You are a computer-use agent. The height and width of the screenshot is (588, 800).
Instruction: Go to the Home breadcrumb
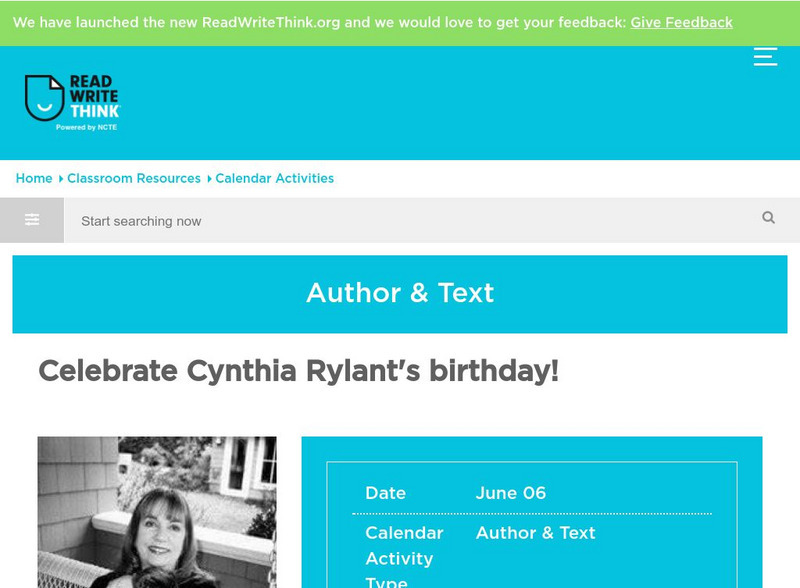point(34,178)
